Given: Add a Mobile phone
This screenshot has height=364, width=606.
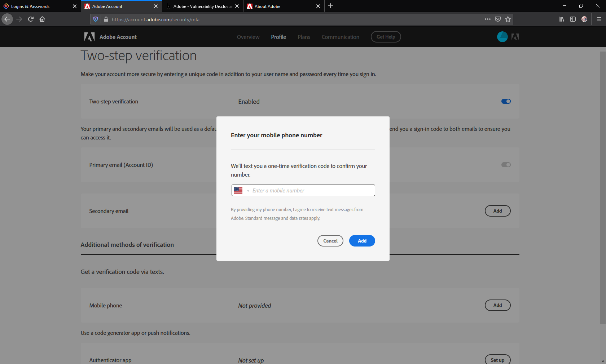Looking at the screenshot, I should pyautogui.click(x=498, y=305).
